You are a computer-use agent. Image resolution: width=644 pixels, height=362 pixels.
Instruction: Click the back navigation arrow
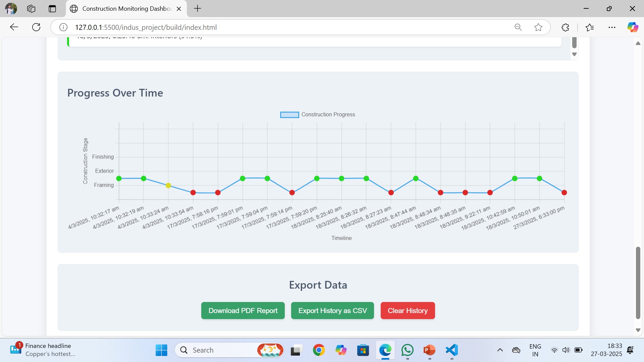[x=14, y=27]
